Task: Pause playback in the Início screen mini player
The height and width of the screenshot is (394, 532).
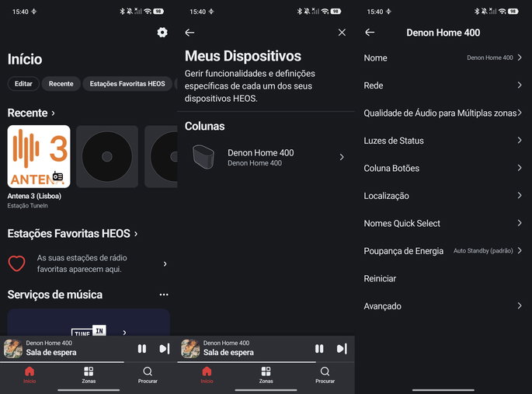Action: coord(142,348)
